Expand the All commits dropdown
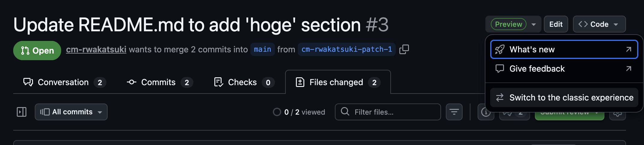This screenshot has width=644, height=145. coord(71,112)
